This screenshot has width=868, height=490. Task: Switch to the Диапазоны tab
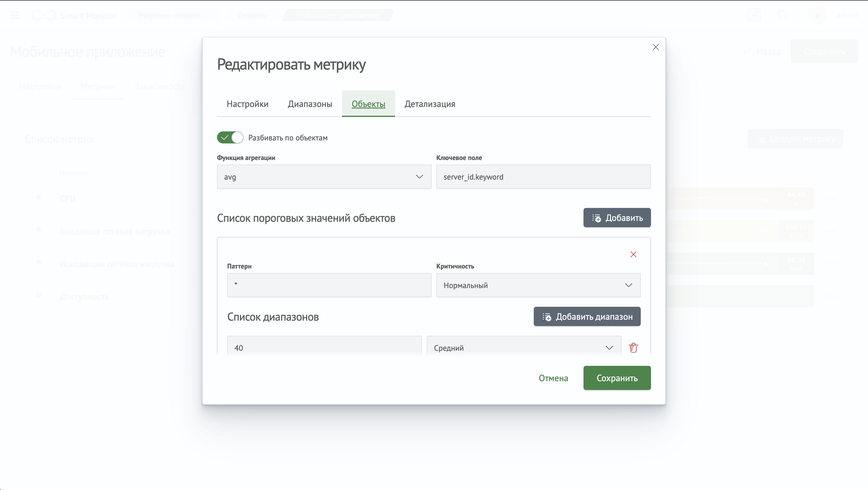310,104
